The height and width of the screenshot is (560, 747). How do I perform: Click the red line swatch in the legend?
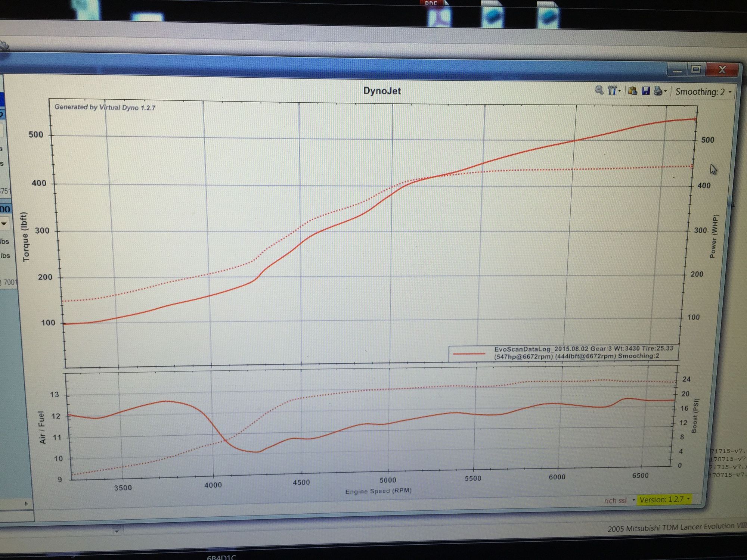tap(468, 353)
